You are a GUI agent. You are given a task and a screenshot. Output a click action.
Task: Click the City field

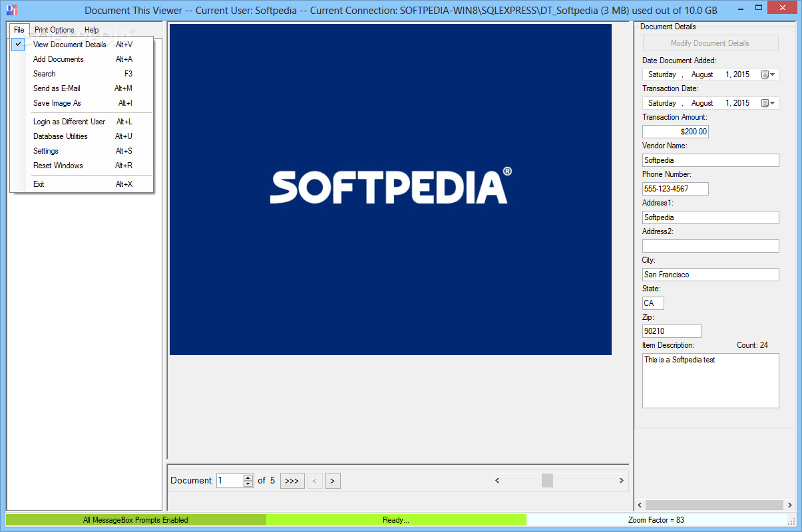click(710, 275)
